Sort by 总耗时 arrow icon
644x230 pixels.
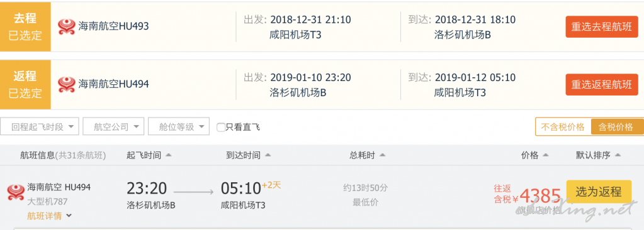click(x=382, y=155)
